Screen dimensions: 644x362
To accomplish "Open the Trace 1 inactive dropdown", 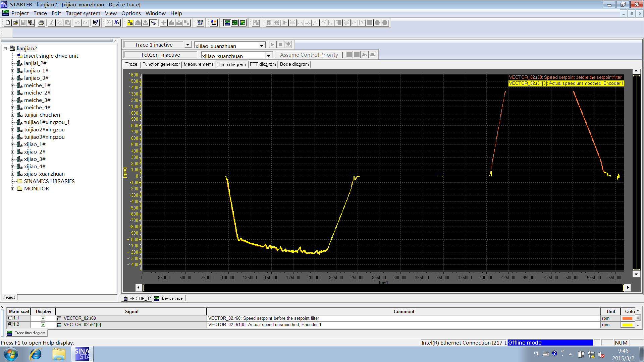I will [188, 45].
